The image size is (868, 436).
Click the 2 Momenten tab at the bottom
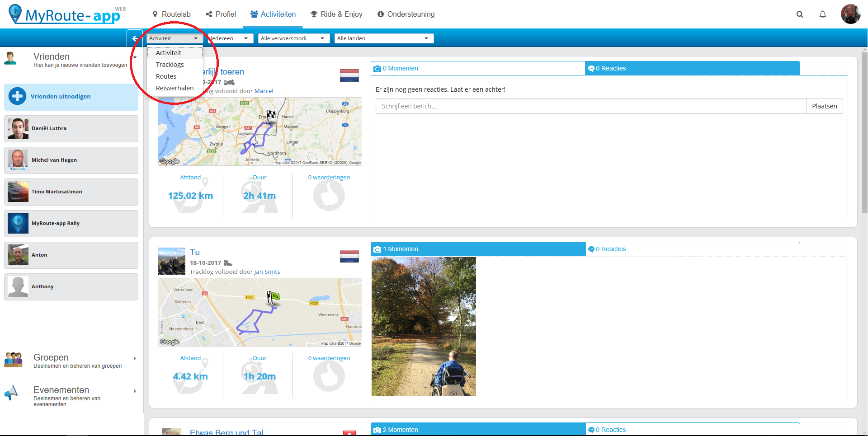click(x=478, y=429)
